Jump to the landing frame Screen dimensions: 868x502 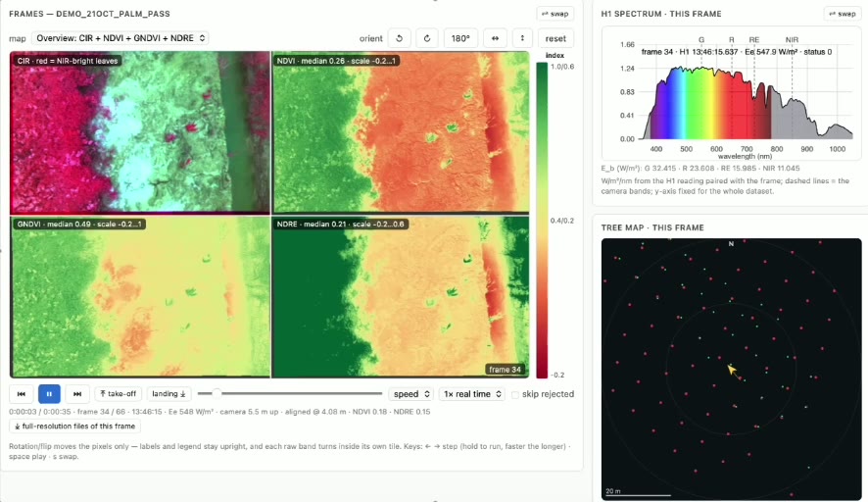(169, 394)
